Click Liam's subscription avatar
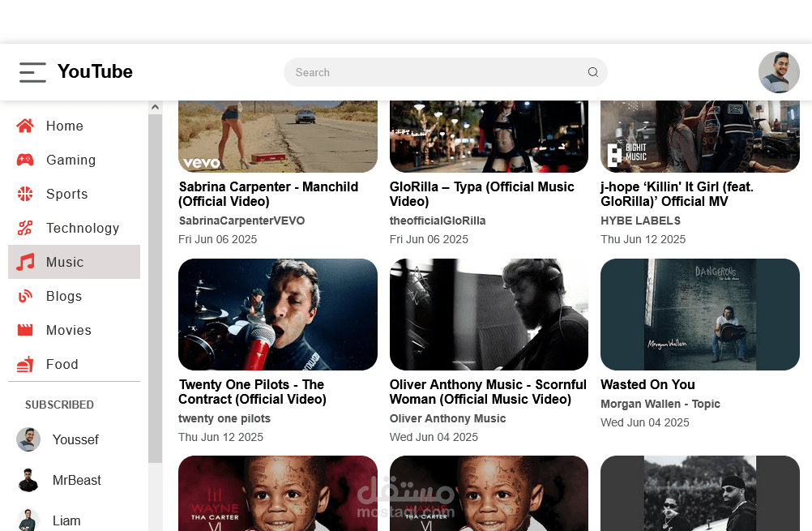Screen dimensions: 812x531 click(28, 520)
